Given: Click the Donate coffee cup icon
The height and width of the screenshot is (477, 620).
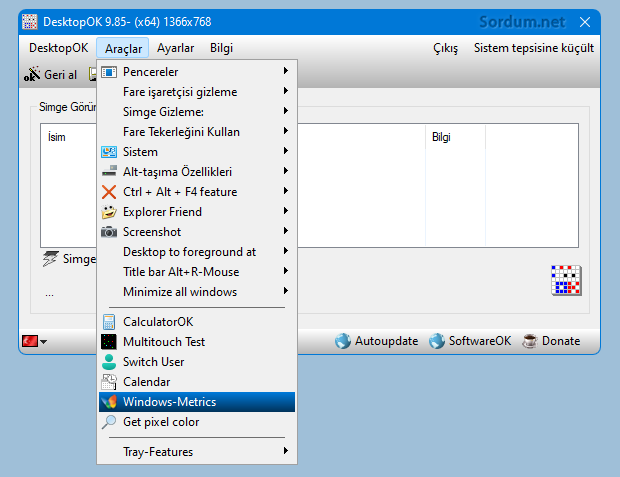Looking at the screenshot, I should [x=530, y=341].
